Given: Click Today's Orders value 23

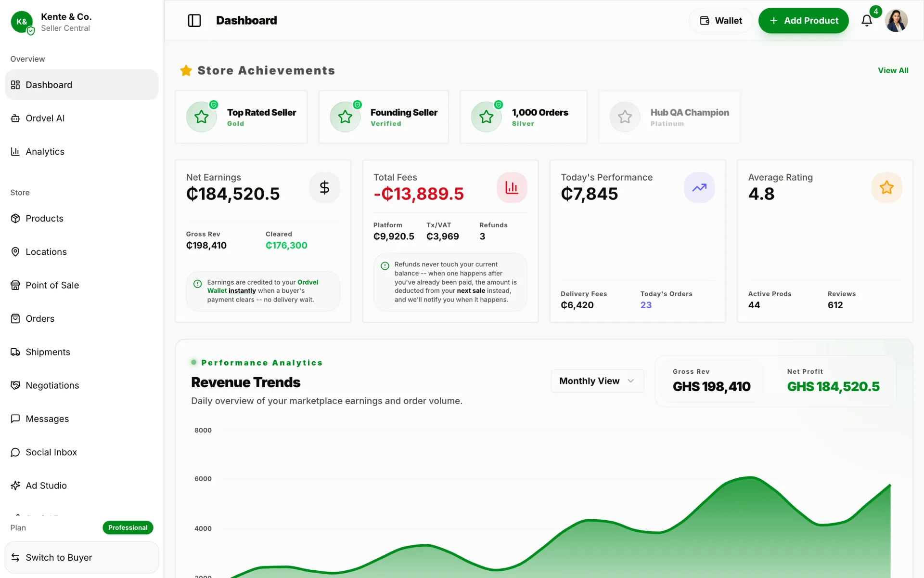Looking at the screenshot, I should (x=646, y=305).
